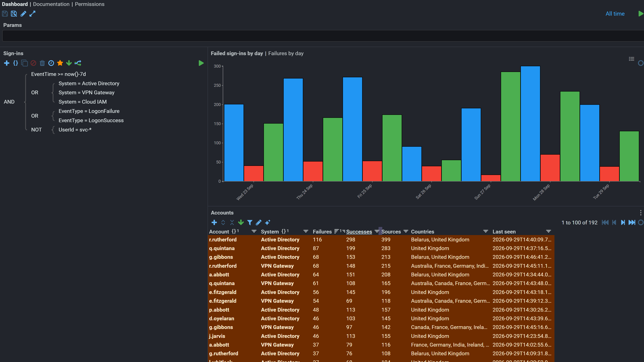Click inside the Params input field
The image size is (644, 362).
coord(323,36)
